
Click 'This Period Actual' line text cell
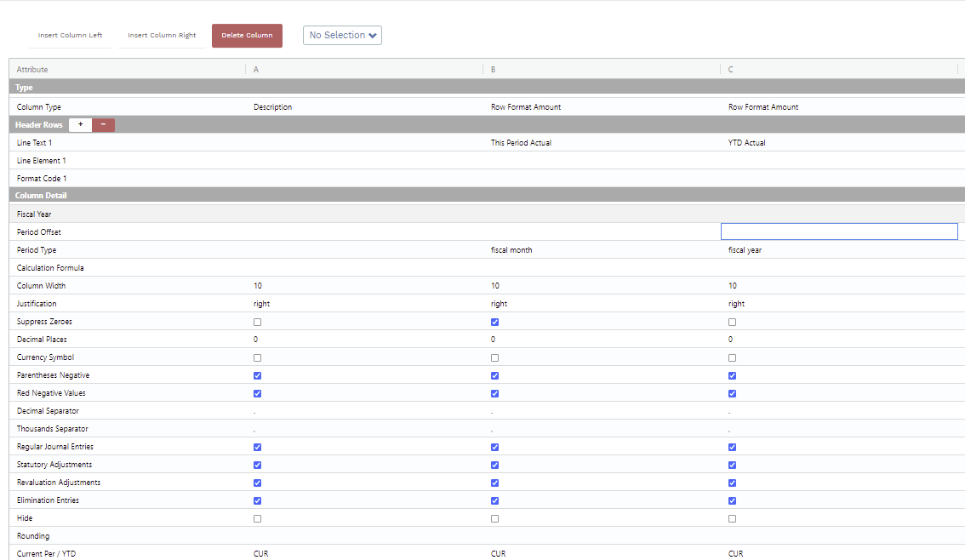pos(521,143)
